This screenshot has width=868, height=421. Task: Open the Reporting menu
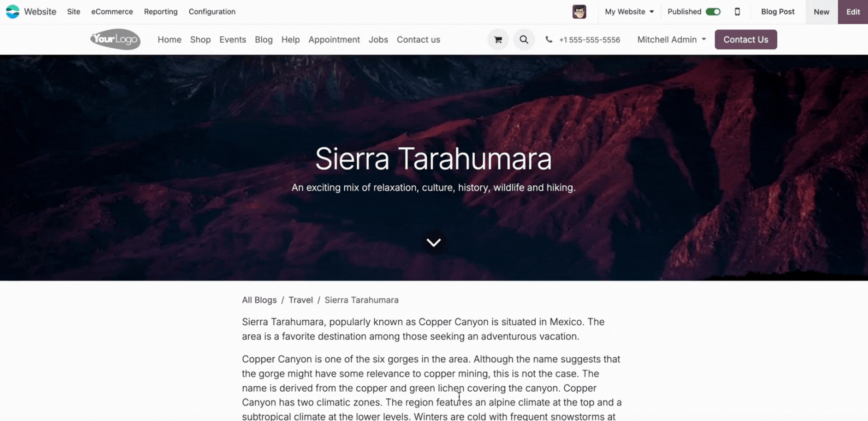pos(160,12)
